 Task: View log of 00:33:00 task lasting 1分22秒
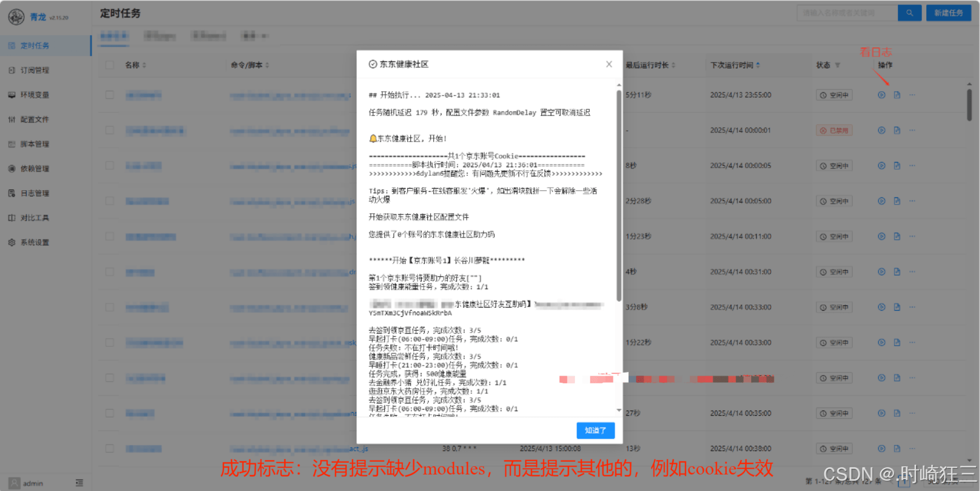pyautogui.click(x=897, y=342)
